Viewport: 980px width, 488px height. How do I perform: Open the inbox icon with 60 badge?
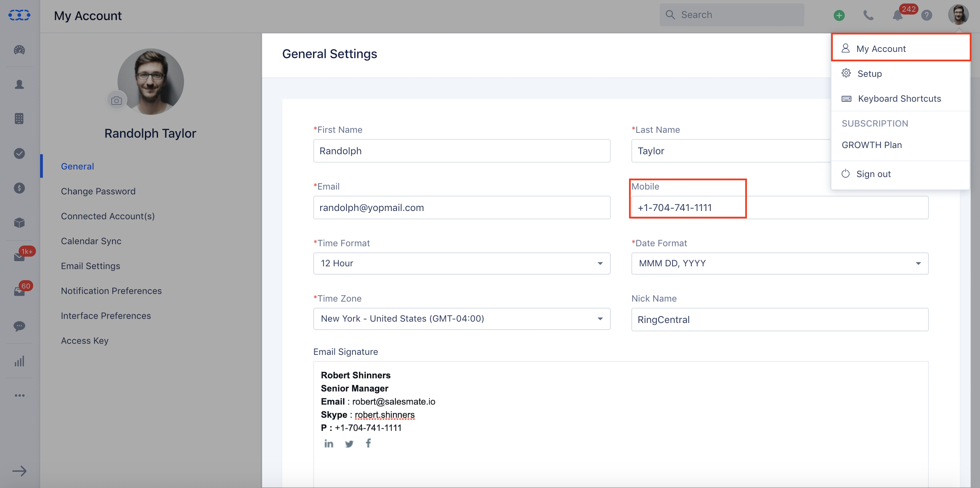(19, 292)
